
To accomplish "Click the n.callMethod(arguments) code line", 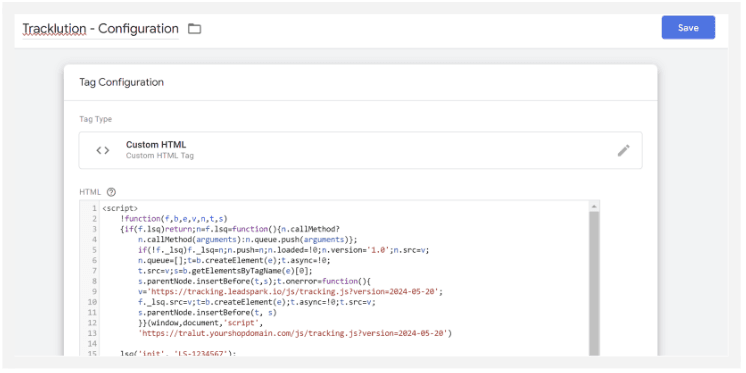I will click(x=247, y=239).
